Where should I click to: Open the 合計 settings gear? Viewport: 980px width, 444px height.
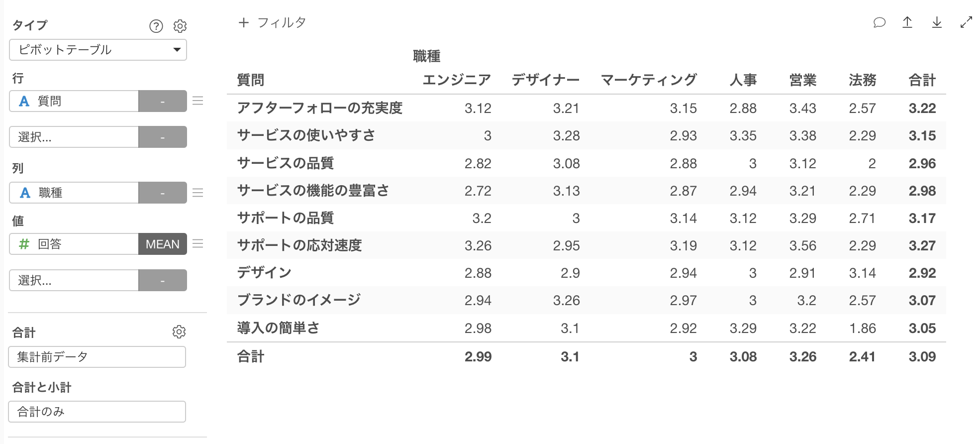click(x=179, y=332)
